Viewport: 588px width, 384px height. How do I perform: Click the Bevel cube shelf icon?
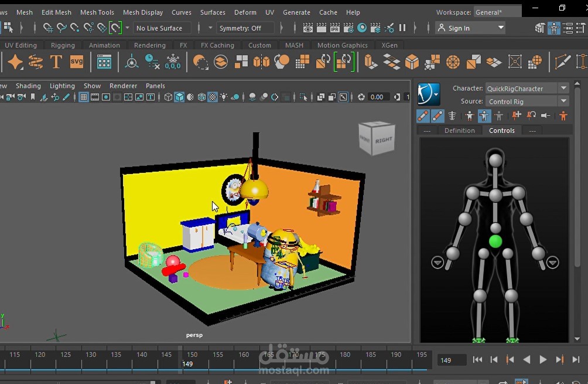[412, 62]
